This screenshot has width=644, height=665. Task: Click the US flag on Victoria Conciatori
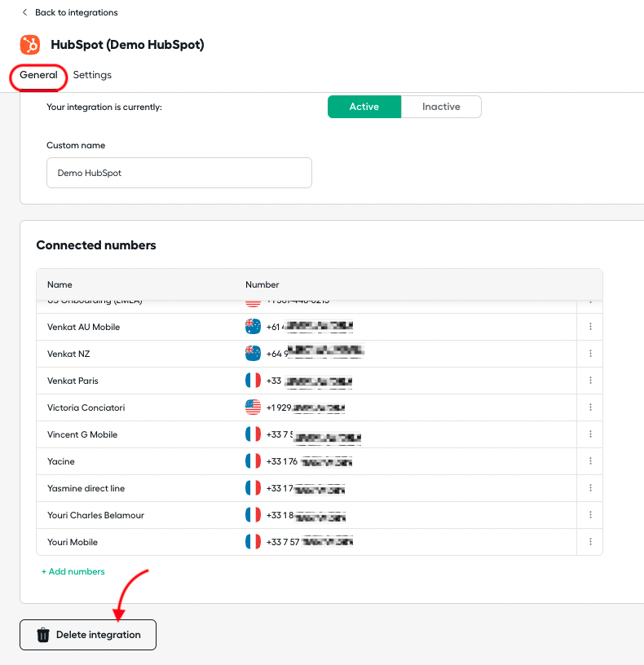point(253,407)
